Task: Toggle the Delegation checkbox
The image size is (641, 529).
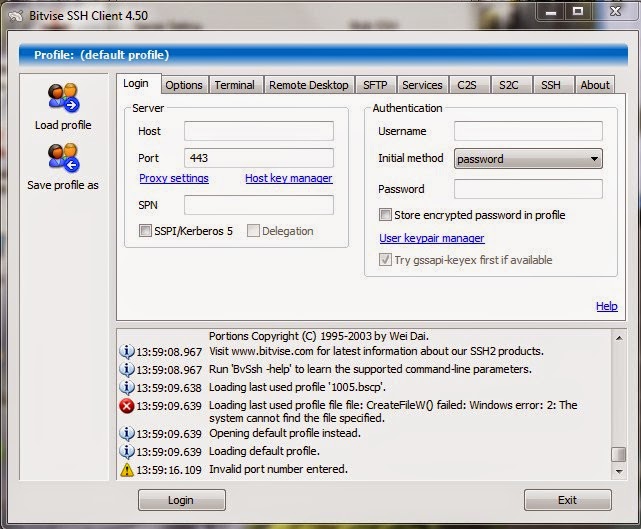Action: point(253,231)
